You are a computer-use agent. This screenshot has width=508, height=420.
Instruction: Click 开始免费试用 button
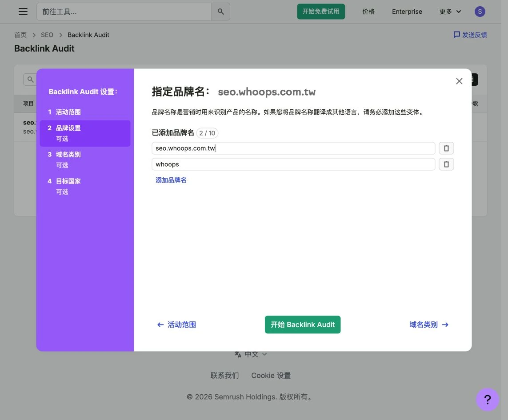pos(321,12)
